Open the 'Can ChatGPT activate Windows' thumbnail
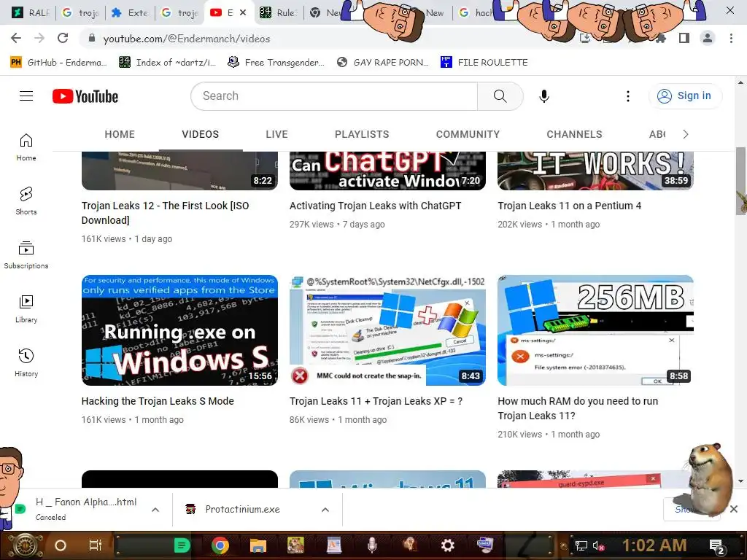Viewport: 747px width, 560px height. click(387, 171)
